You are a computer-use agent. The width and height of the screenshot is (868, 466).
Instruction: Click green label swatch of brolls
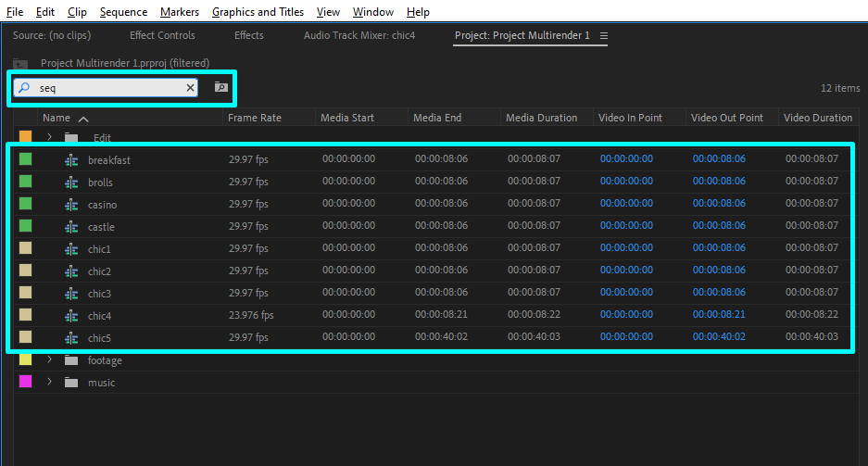(x=25, y=182)
